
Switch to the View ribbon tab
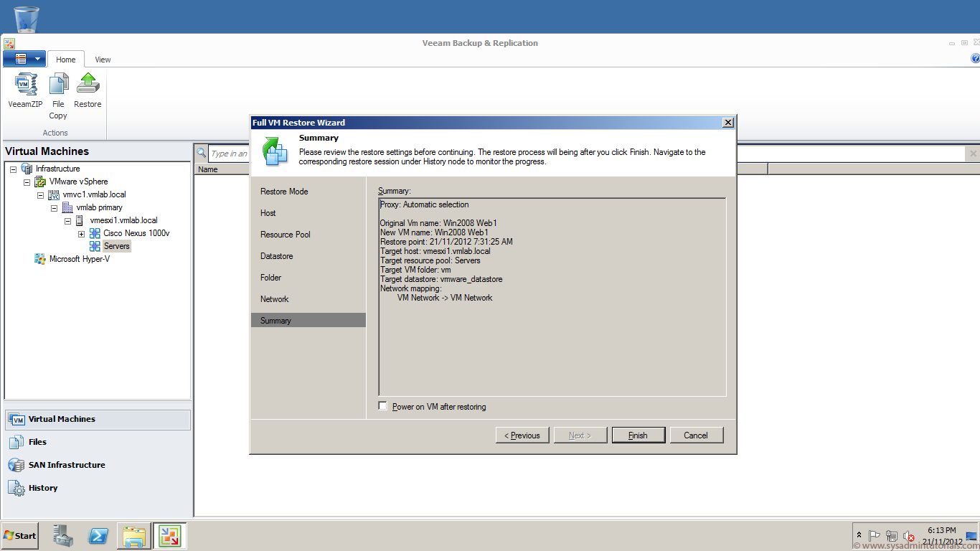point(103,60)
